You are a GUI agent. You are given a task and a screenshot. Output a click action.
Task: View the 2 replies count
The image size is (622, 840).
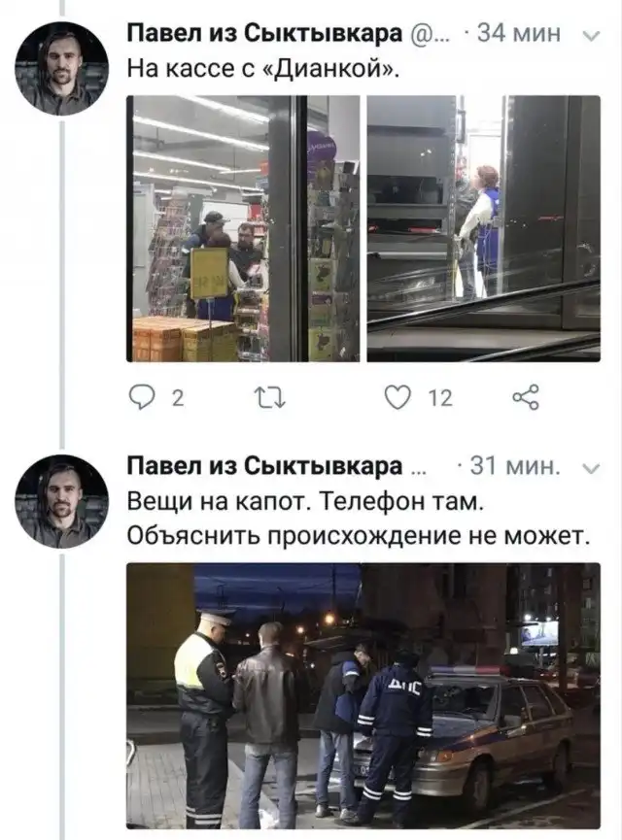[x=177, y=398]
